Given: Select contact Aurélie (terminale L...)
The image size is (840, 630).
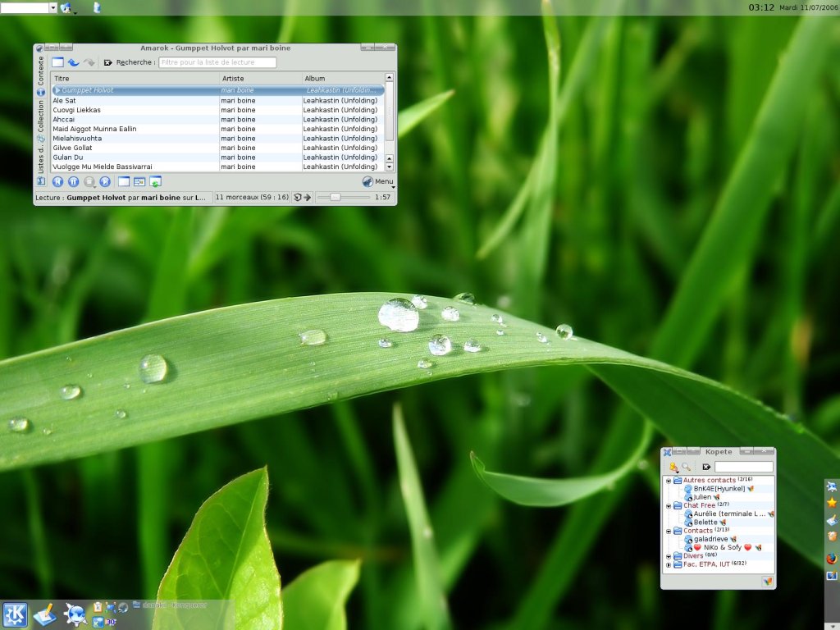Looking at the screenshot, I should 729,514.
